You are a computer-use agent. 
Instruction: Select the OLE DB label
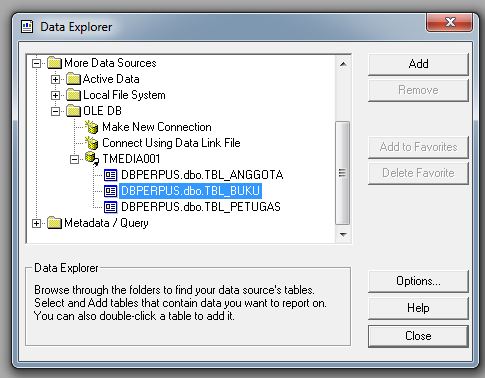point(102,111)
